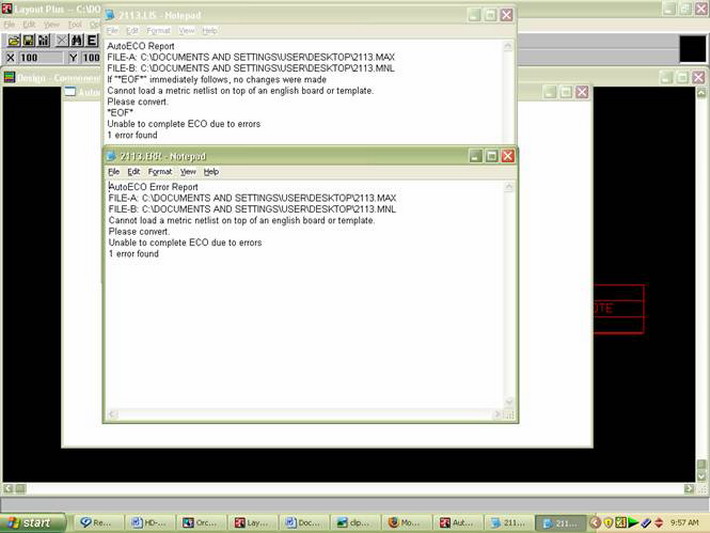Click the Open file icon in Layout Plus toolbar

tap(13, 41)
